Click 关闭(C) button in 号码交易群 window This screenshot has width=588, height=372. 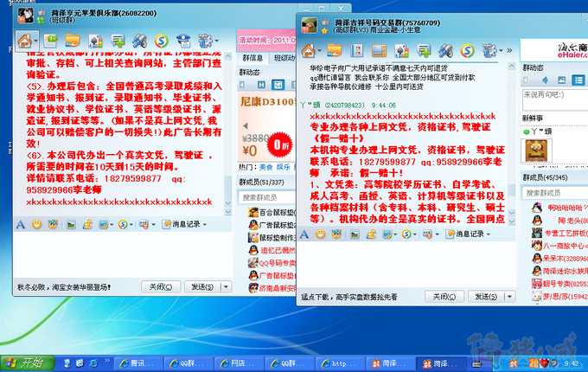tap(444, 297)
